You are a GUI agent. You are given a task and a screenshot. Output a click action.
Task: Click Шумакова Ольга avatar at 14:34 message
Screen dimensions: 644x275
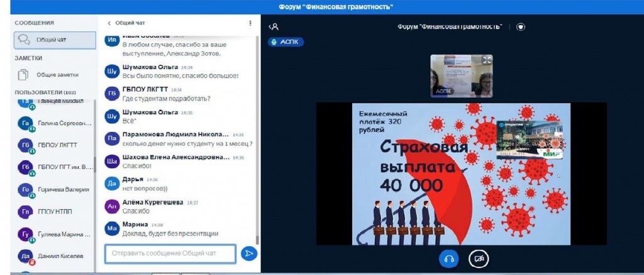tap(112, 72)
